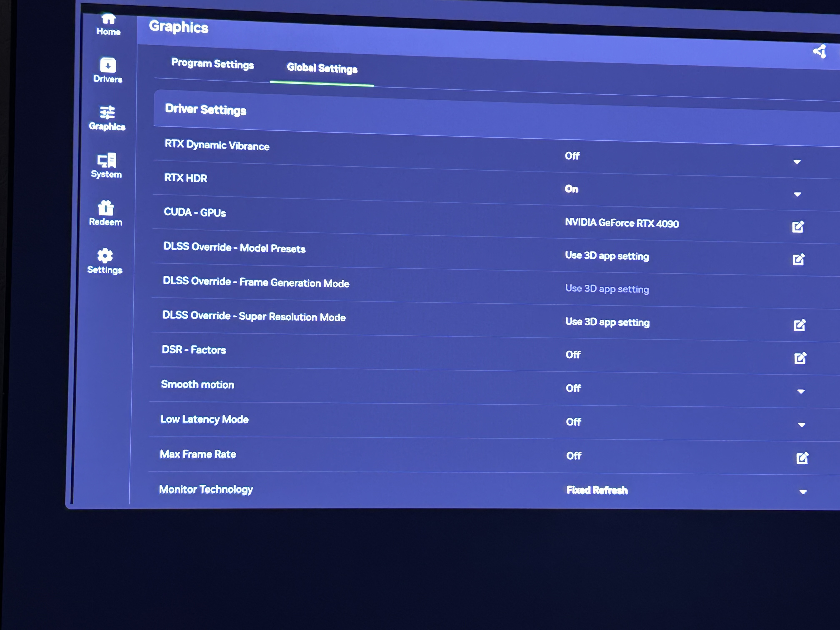Click the share icon at top right
This screenshot has width=840, height=630.
click(820, 52)
